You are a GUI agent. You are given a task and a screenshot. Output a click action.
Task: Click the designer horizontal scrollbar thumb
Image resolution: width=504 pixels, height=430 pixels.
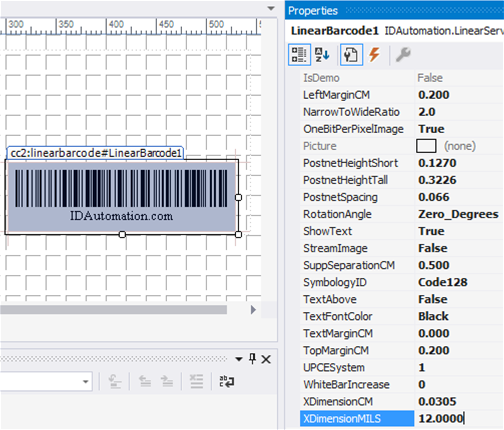113,310
